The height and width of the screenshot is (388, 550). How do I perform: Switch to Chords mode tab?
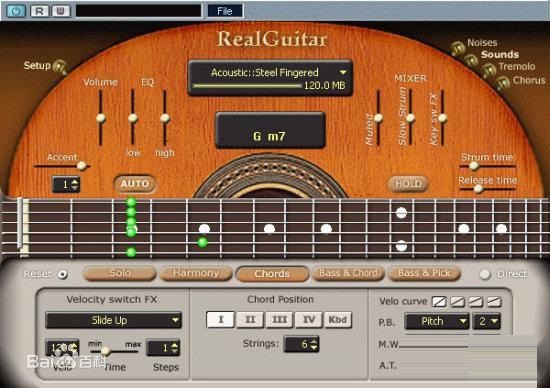click(272, 274)
